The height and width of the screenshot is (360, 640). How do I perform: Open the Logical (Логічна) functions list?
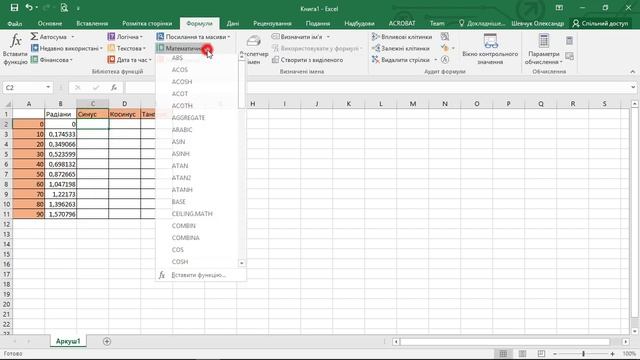coord(125,37)
